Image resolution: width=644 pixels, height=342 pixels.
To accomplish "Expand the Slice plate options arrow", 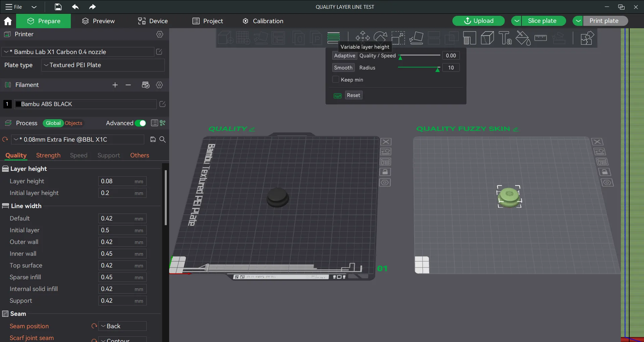I will (x=517, y=21).
